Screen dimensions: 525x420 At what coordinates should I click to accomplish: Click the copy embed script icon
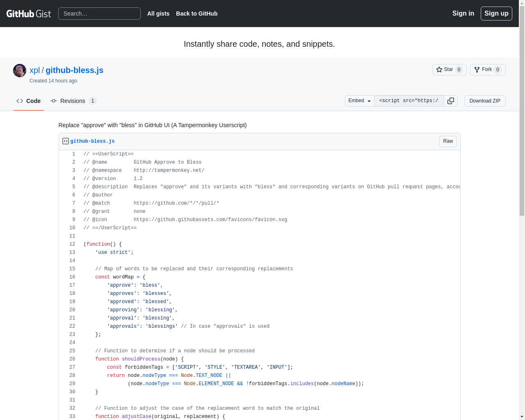coord(451,101)
